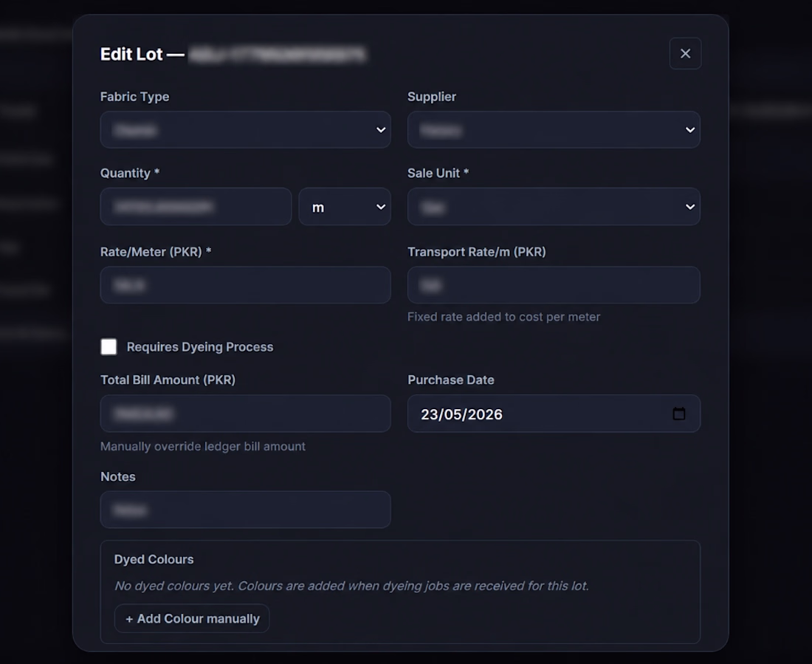Click the chevron arrow of Supplier field

689,129
